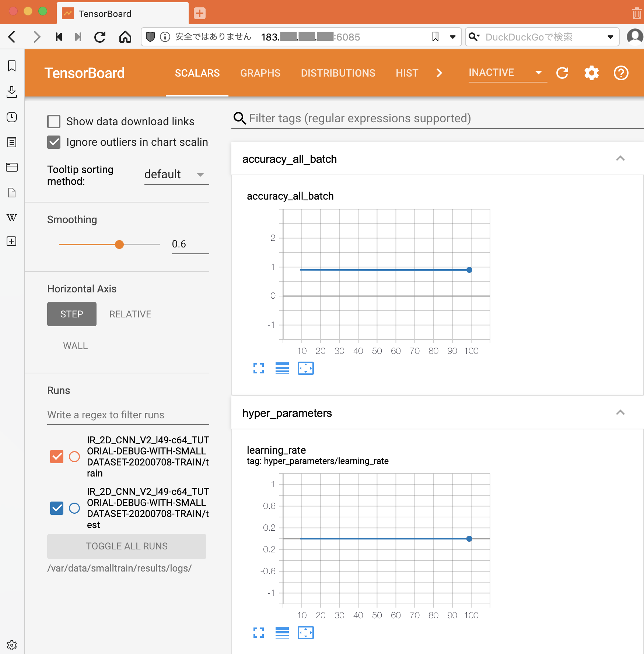Open the Notes panel in sidebar
644x654 pixels.
click(12, 142)
